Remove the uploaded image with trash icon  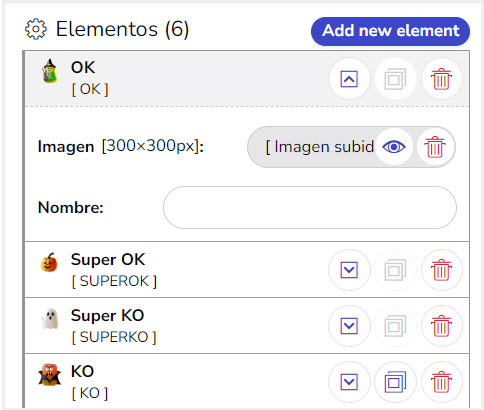point(435,147)
